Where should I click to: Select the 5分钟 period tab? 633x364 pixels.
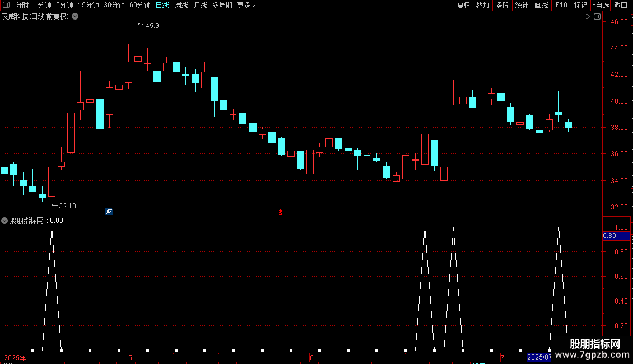pyautogui.click(x=64, y=5)
